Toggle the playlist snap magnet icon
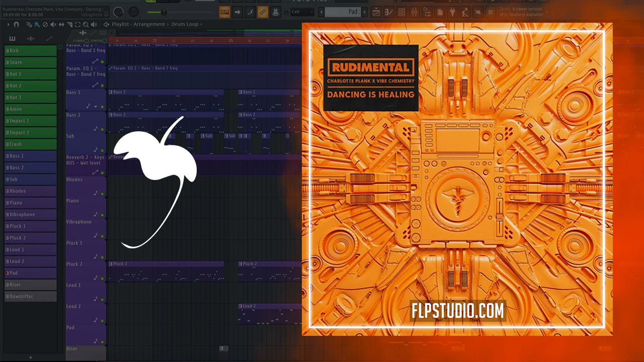644x362 pixels. (17, 24)
